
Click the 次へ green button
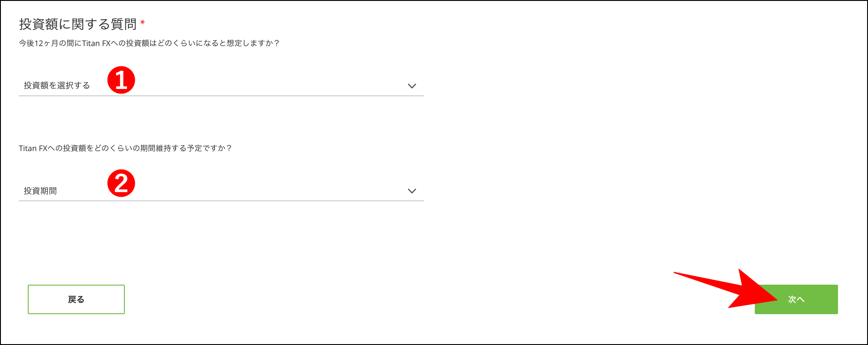tap(796, 299)
